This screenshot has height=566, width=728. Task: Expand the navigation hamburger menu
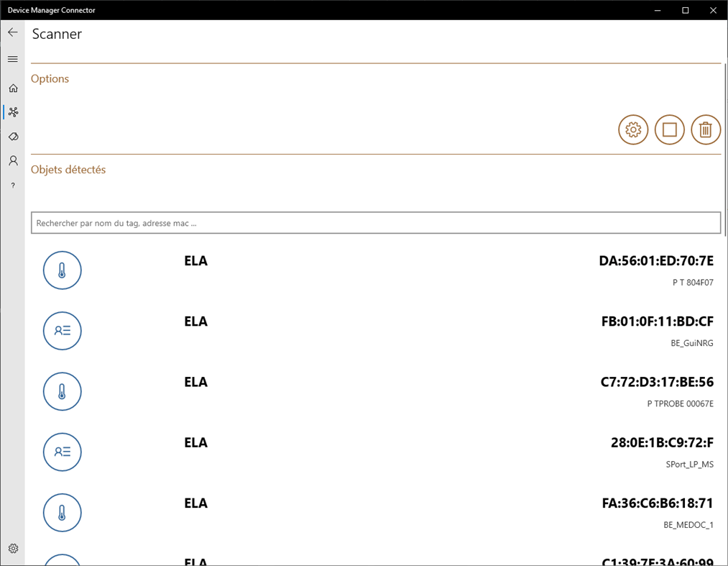(12, 58)
